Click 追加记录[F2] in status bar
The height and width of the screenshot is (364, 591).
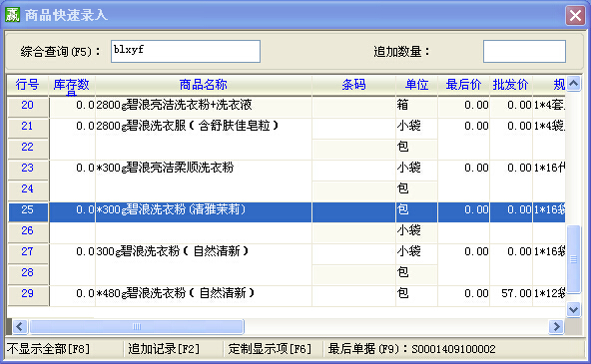pyautogui.click(x=164, y=349)
